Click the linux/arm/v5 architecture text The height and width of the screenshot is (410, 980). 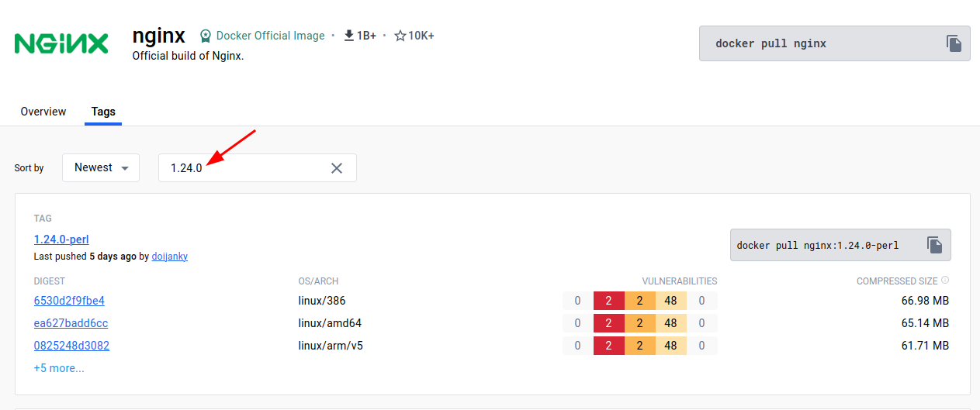331,346
